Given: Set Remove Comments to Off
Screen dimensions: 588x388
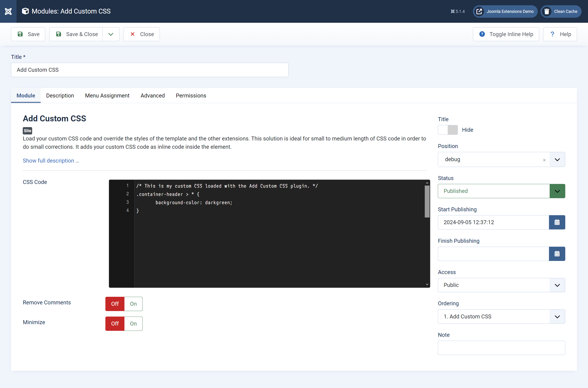Looking at the screenshot, I should click(x=115, y=304).
